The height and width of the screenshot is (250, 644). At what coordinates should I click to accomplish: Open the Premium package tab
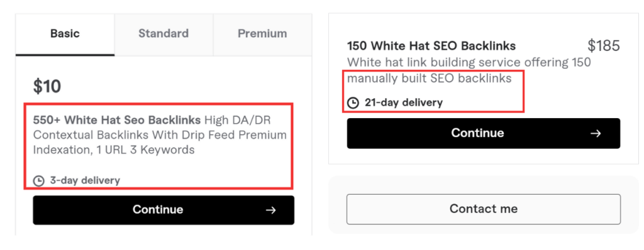tap(262, 35)
